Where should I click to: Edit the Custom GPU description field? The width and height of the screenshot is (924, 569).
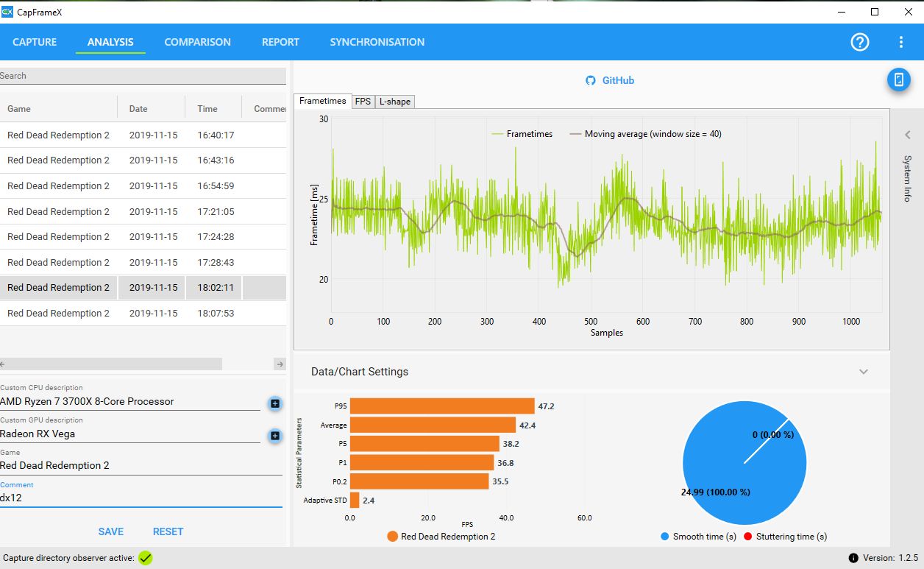(x=130, y=434)
